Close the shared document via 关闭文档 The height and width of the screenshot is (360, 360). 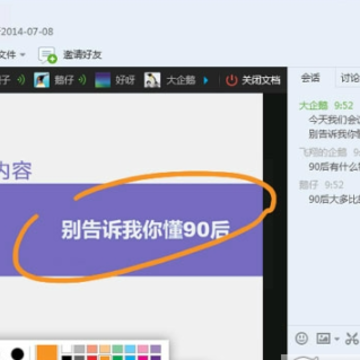point(261,80)
